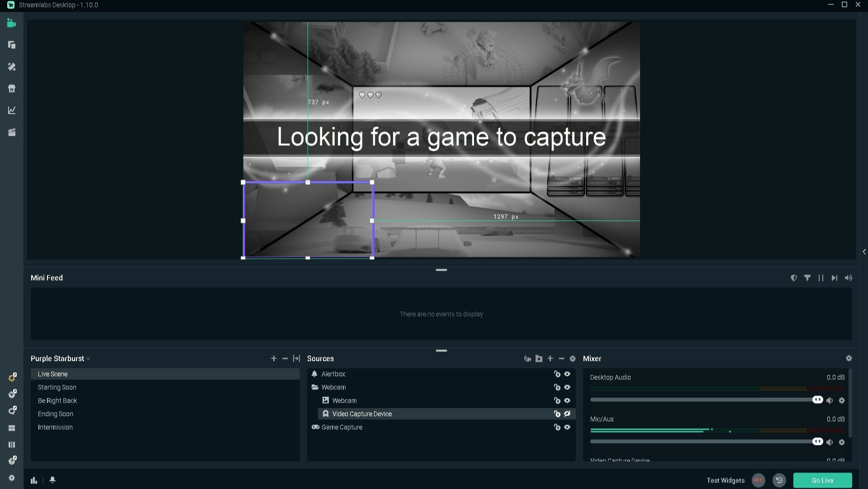The height and width of the screenshot is (489, 868).
Task: Open the Themes paintbrush sidebar icon
Action: click(x=12, y=66)
